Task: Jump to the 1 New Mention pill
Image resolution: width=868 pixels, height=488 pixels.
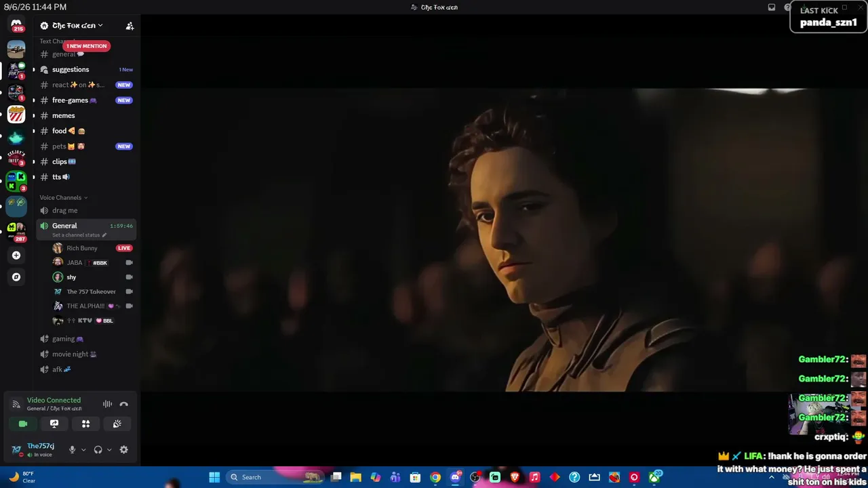Action: coord(87,46)
